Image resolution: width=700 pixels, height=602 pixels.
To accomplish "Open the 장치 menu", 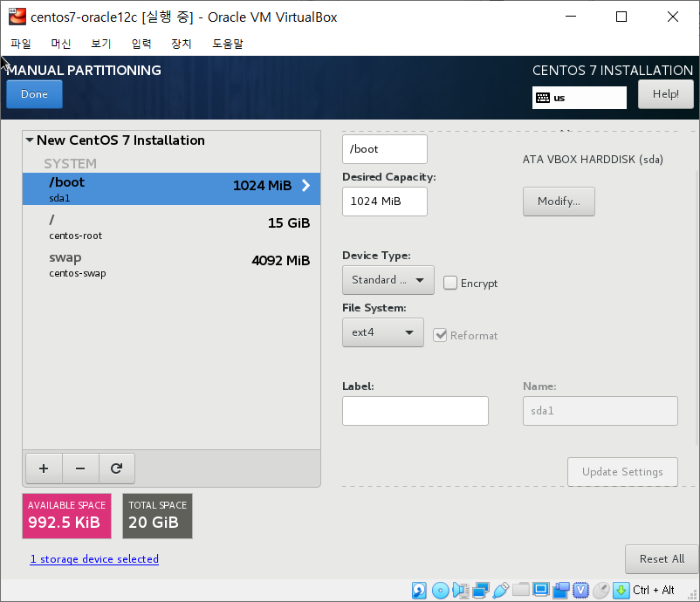I will 182,44.
